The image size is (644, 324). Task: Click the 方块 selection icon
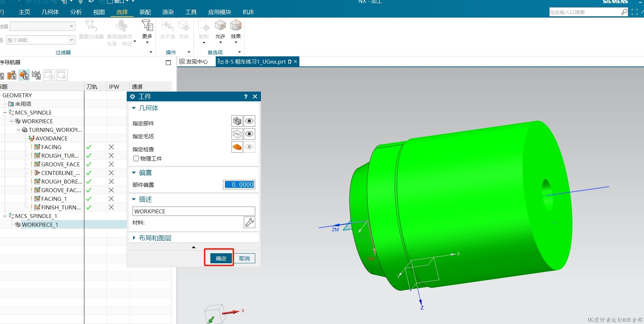[x=183, y=26]
